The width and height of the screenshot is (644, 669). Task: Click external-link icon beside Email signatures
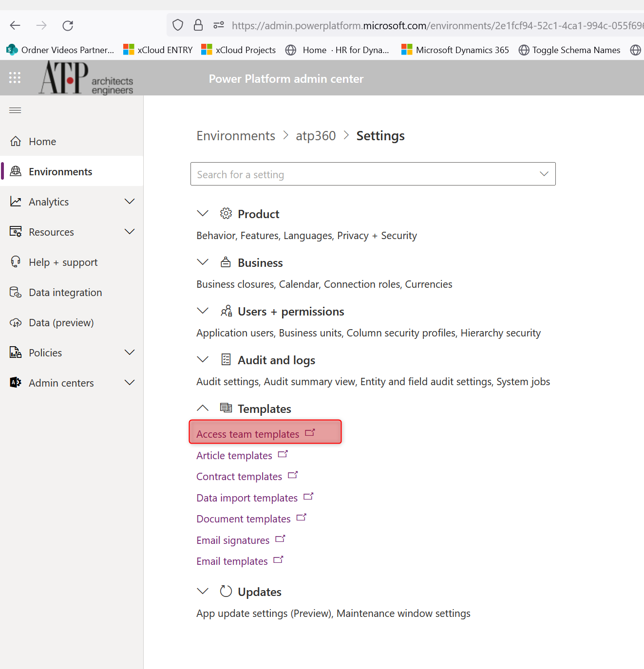click(x=280, y=539)
